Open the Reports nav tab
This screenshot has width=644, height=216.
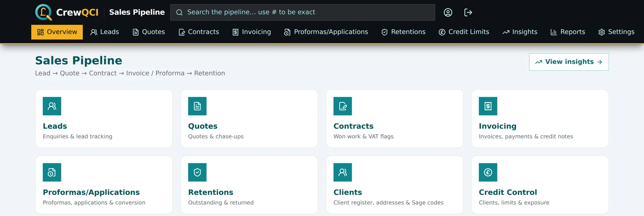pos(568,32)
